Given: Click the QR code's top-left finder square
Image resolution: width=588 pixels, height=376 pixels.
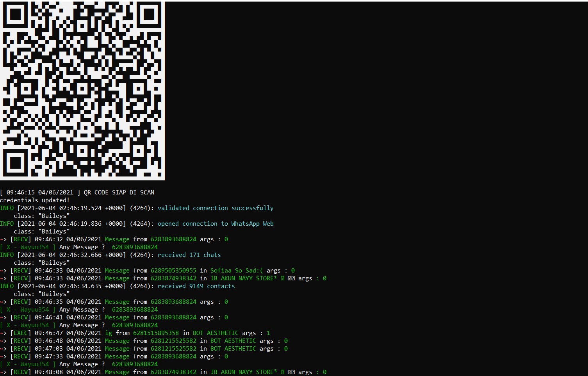Looking at the screenshot, I should (16, 14).
